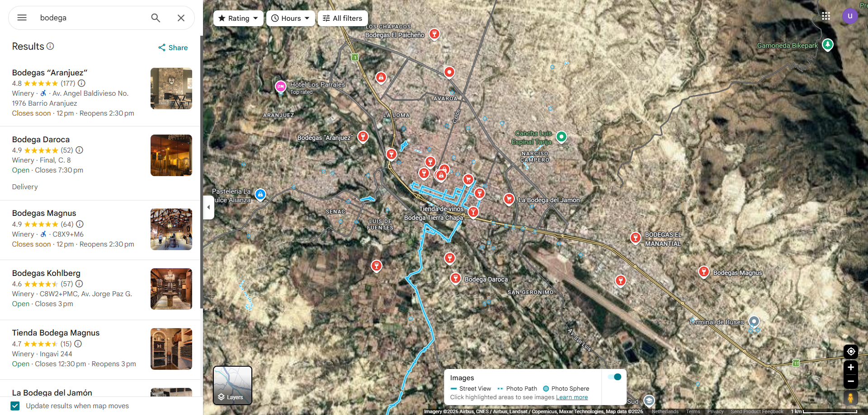
Task: View Tienda Bodega Magnus photo thumbnail
Action: coord(171,349)
